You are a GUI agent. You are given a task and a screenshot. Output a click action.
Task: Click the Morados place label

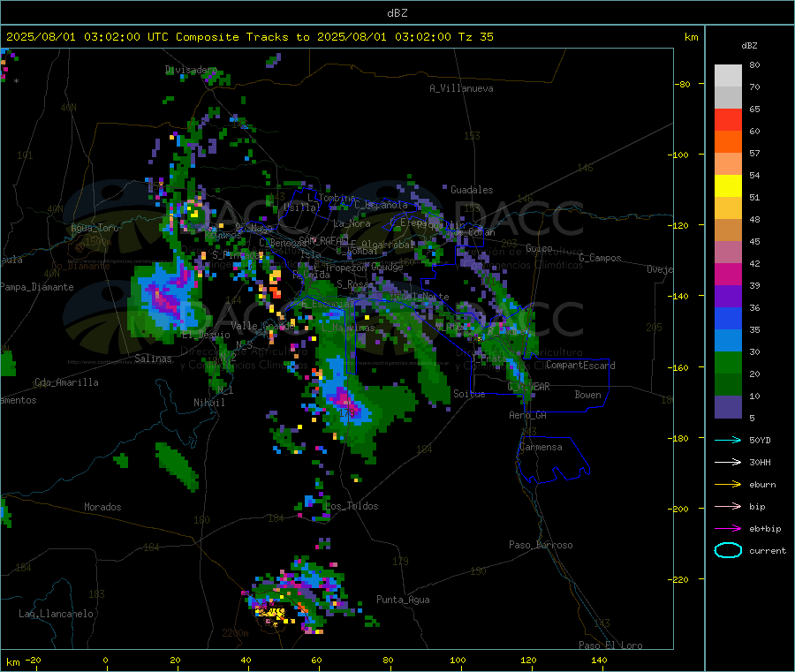point(102,507)
